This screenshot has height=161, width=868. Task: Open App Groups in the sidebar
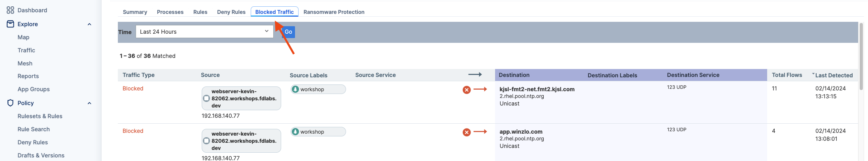point(34,89)
